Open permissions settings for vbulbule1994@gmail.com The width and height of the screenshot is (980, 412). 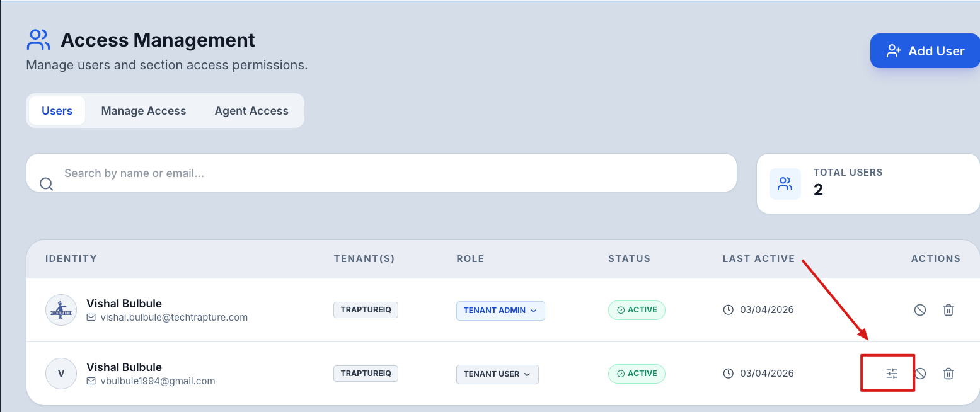891,373
